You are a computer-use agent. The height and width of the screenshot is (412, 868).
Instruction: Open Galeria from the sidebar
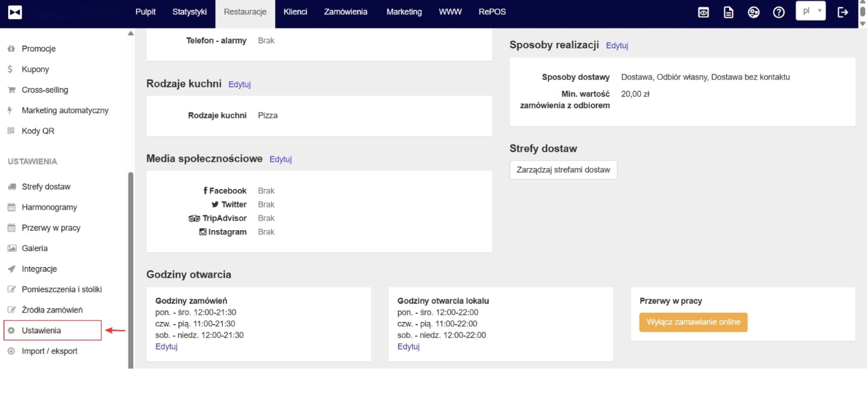34,248
